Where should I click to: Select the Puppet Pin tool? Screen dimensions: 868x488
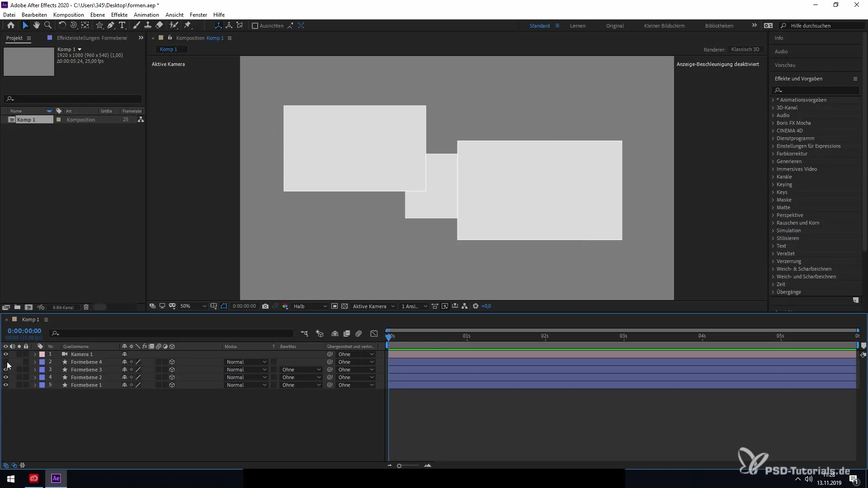click(188, 26)
